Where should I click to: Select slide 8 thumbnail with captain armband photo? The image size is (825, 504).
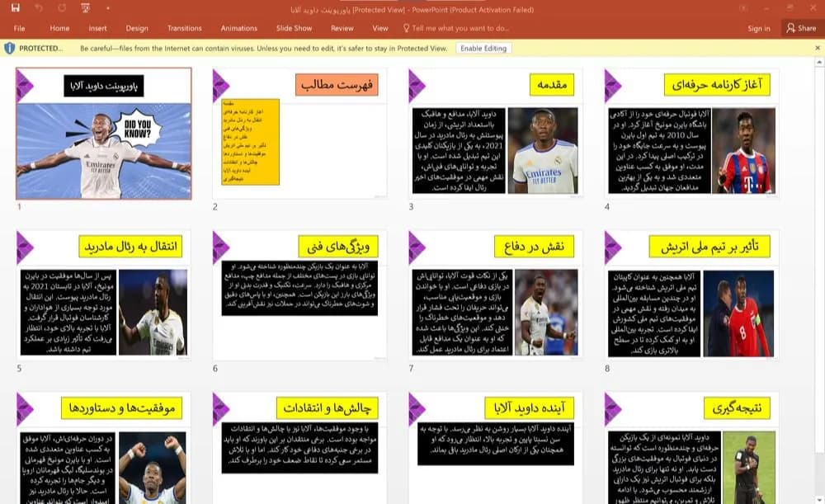pos(692,295)
